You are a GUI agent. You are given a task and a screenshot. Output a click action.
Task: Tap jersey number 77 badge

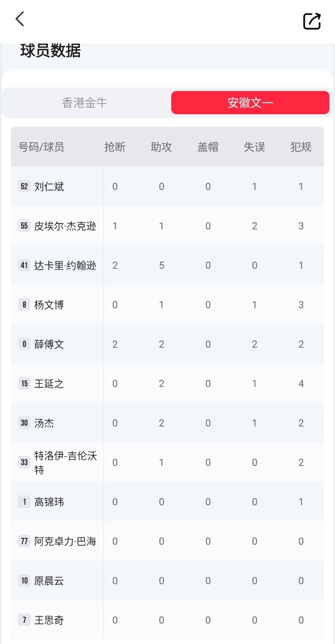coord(24,541)
